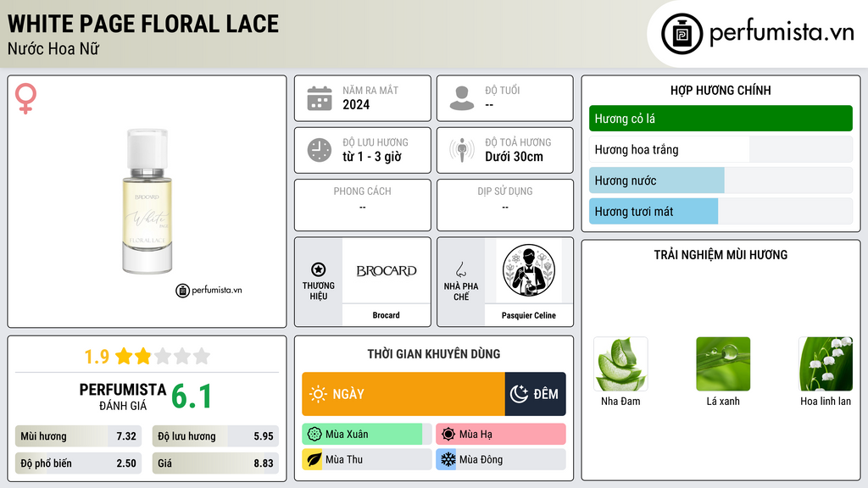Click the NĂM RA MẮT label
This screenshot has height=488, width=868.
point(370,90)
